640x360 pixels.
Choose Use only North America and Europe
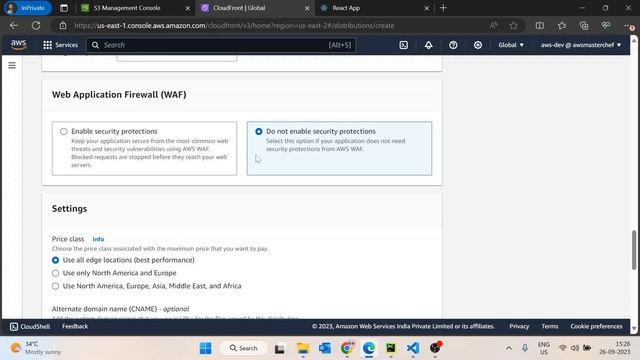click(56, 273)
